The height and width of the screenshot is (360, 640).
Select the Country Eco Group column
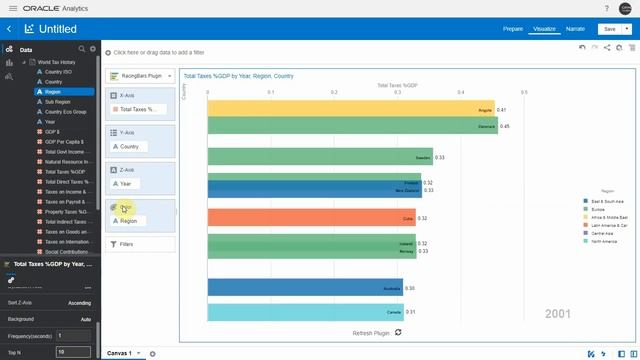pos(66,112)
